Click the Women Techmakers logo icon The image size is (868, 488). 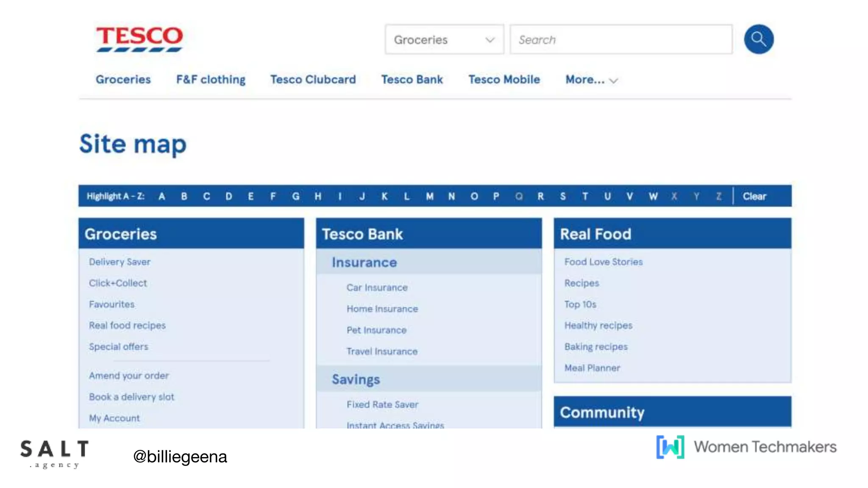[670, 447]
